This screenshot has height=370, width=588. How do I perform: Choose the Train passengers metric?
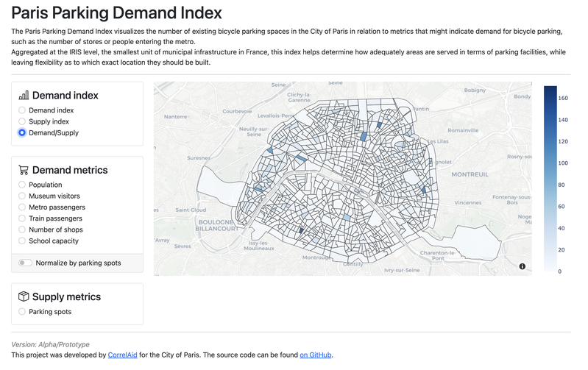click(x=22, y=218)
